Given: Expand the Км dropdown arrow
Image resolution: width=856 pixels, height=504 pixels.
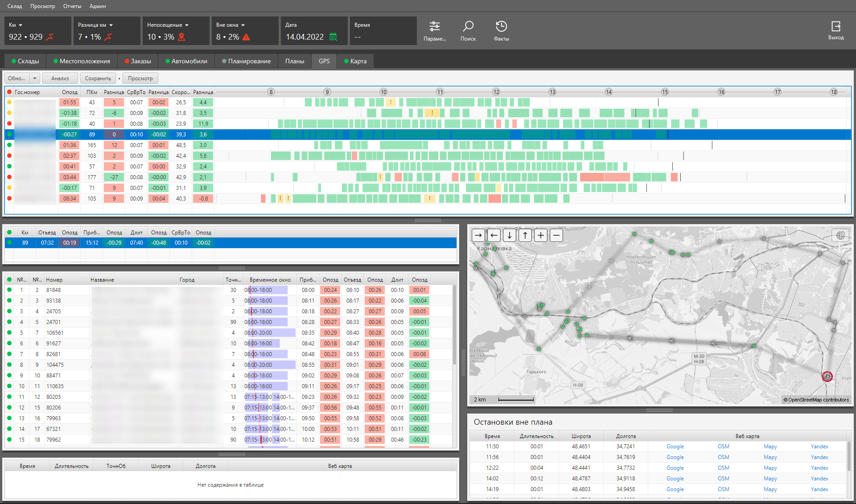Looking at the screenshot, I should click(21, 25).
